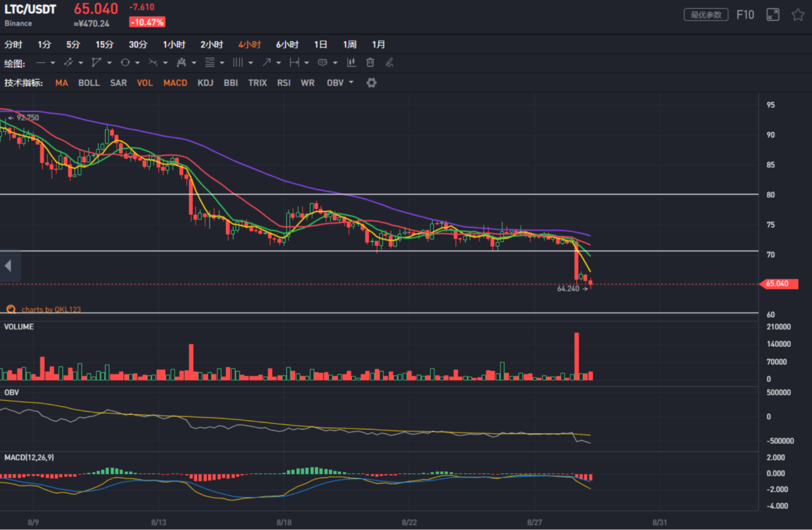This screenshot has width=812, height=530.
Task: Select the Fibonacci lines drawing tool
Action: (x=210, y=63)
